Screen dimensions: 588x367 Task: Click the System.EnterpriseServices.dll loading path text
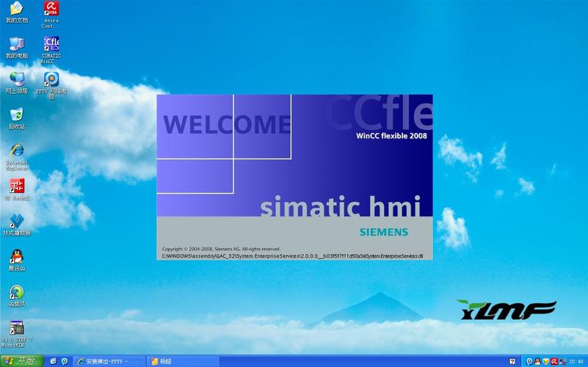click(292, 256)
